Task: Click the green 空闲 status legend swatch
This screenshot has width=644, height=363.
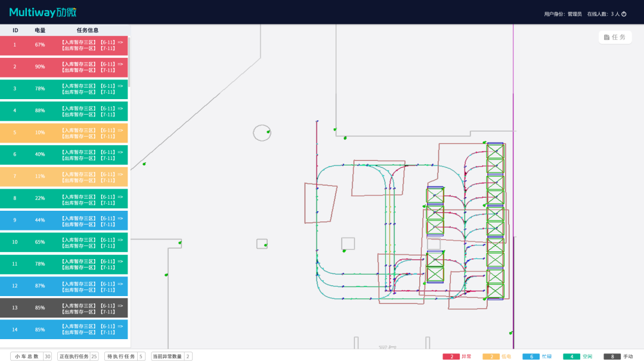Action: coord(571,356)
